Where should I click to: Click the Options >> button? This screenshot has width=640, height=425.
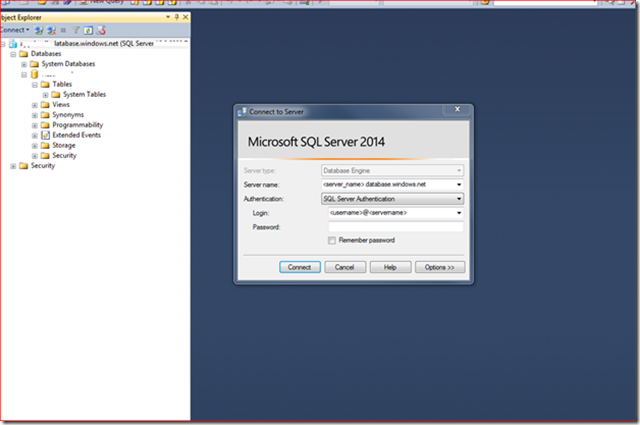point(440,267)
